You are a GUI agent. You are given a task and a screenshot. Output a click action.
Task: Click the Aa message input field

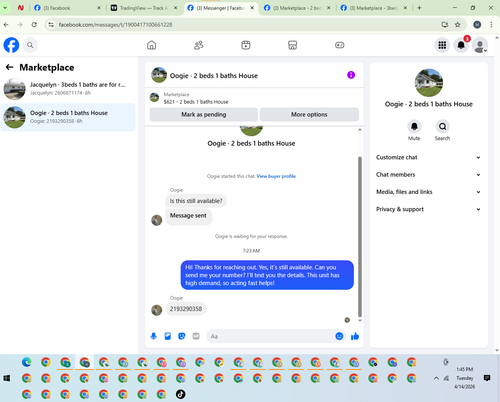coord(271,336)
